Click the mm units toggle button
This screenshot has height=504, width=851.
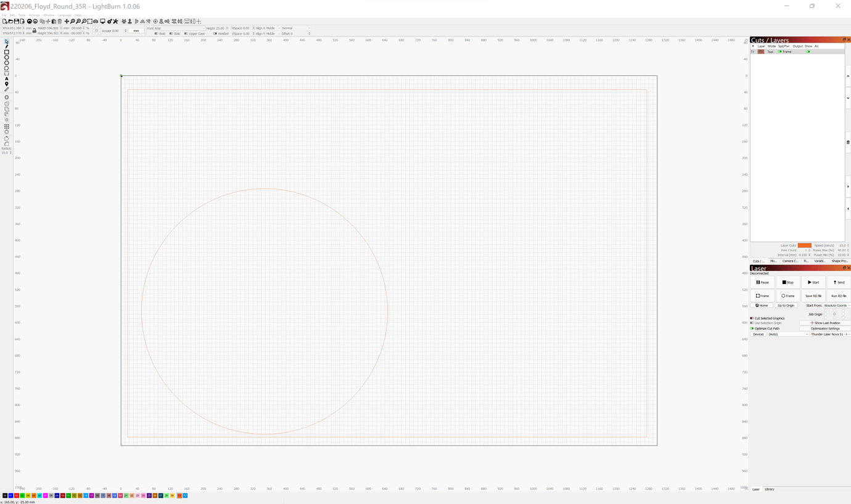[x=136, y=31]
